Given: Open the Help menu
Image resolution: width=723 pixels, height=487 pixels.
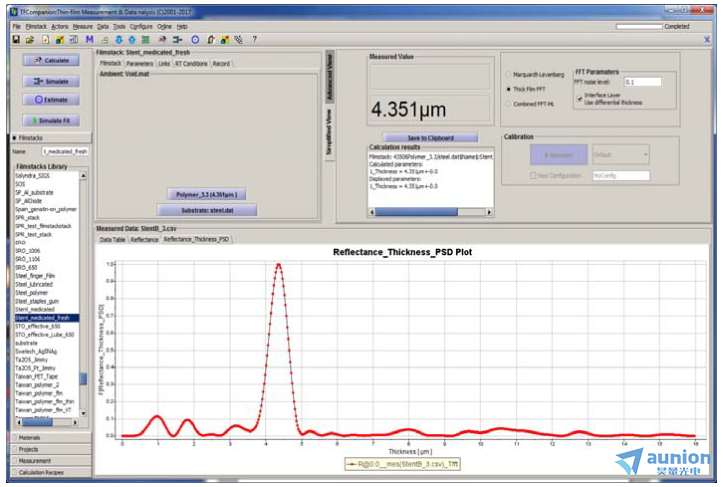Looking at the screenshot, I should click(182, 26).
